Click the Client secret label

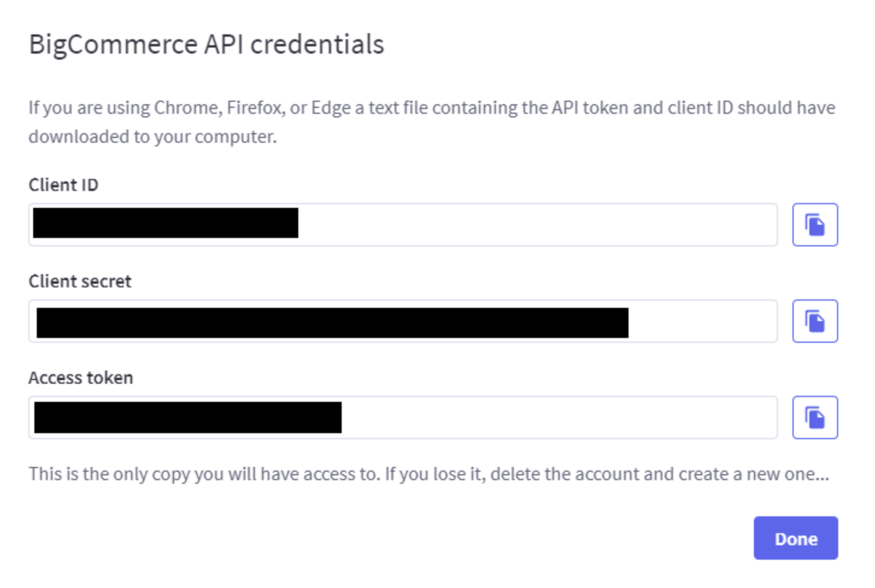click(x=80, y=281)
